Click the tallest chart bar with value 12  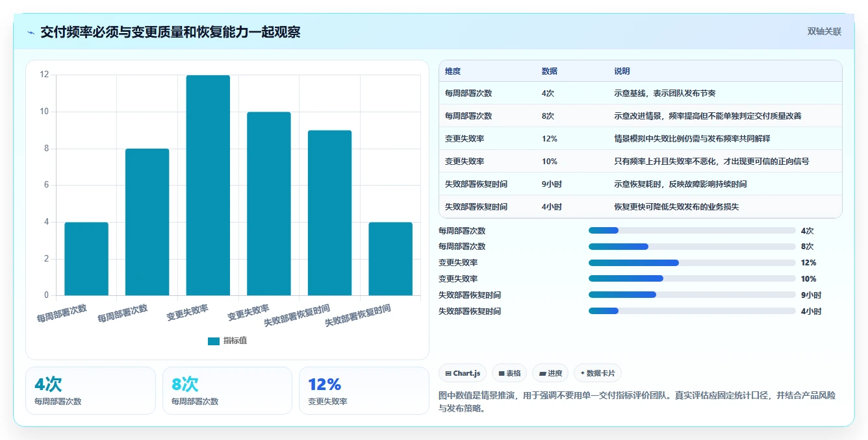tap(208, 186)
